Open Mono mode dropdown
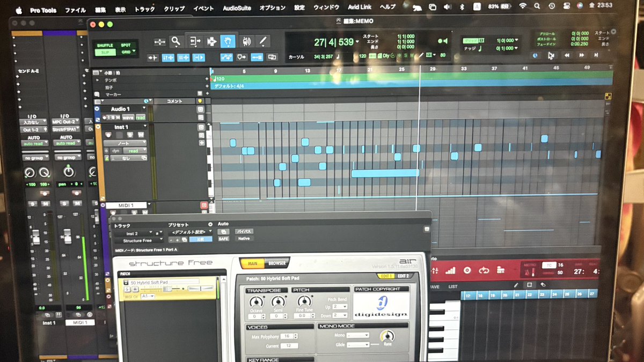Screen dimensions: 644x362 pos(357,335)
